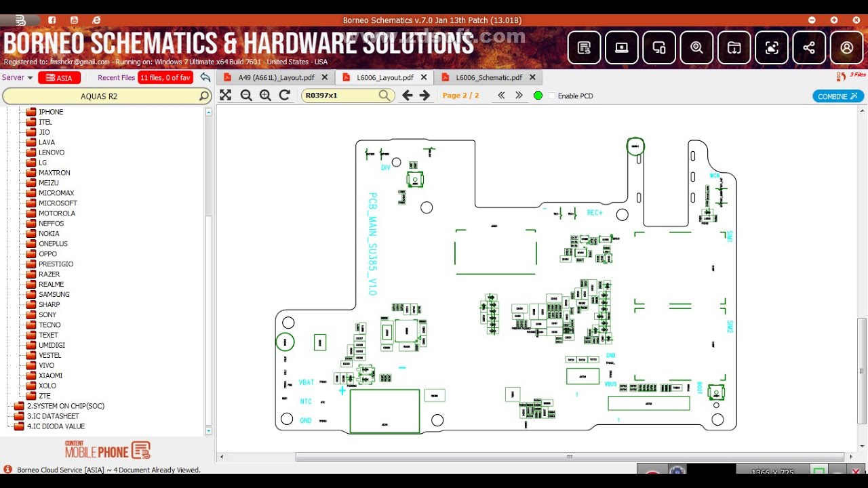Switch to A49 (A661L)_Layout.pdf tab

pos(276,77)
